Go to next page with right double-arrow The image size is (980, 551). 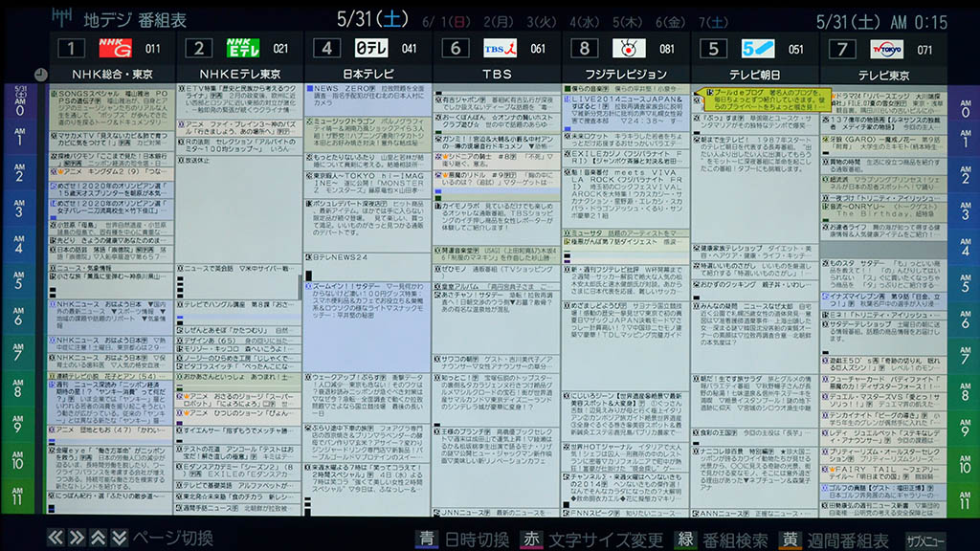(x=77, y=539)
